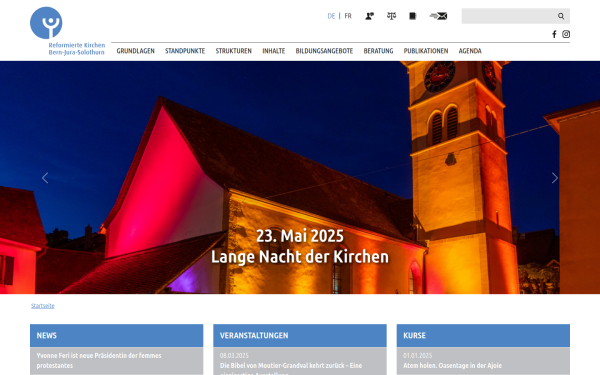This screenshot has height=375, width=600.
Task: Click the 23. Mai 2025 slide date
Action: [300, 236]
